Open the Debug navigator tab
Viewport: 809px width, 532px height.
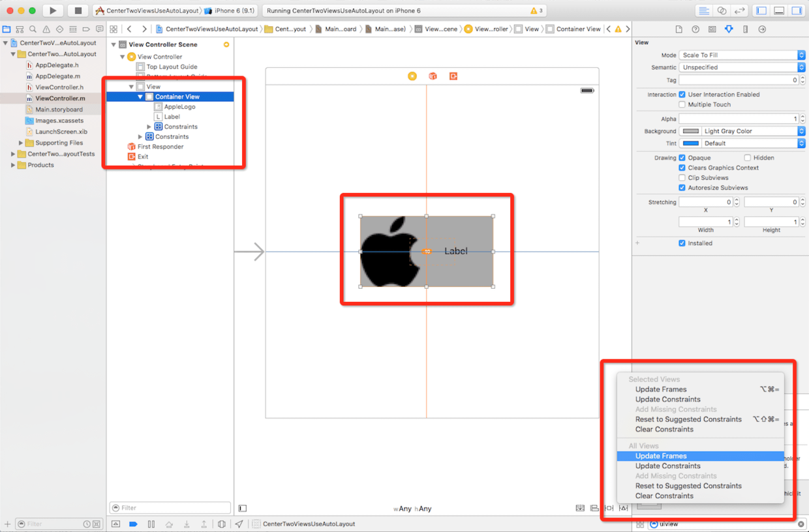73,29
